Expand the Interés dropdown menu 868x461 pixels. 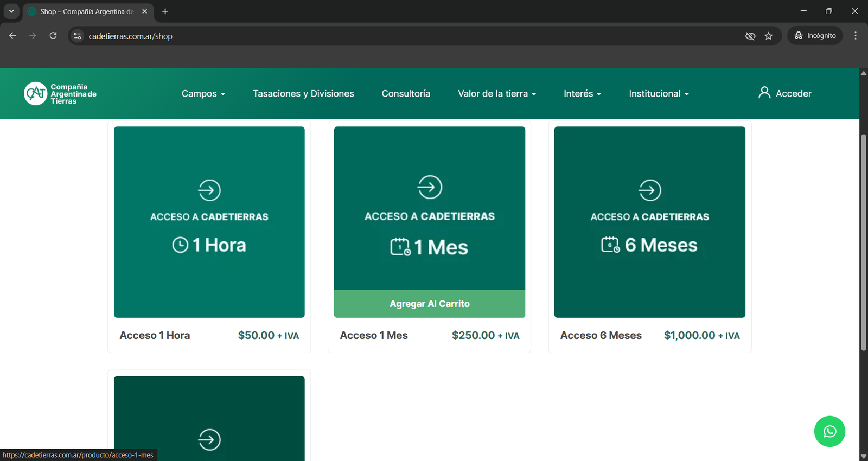pyautogui.click(x=582, y=94)
